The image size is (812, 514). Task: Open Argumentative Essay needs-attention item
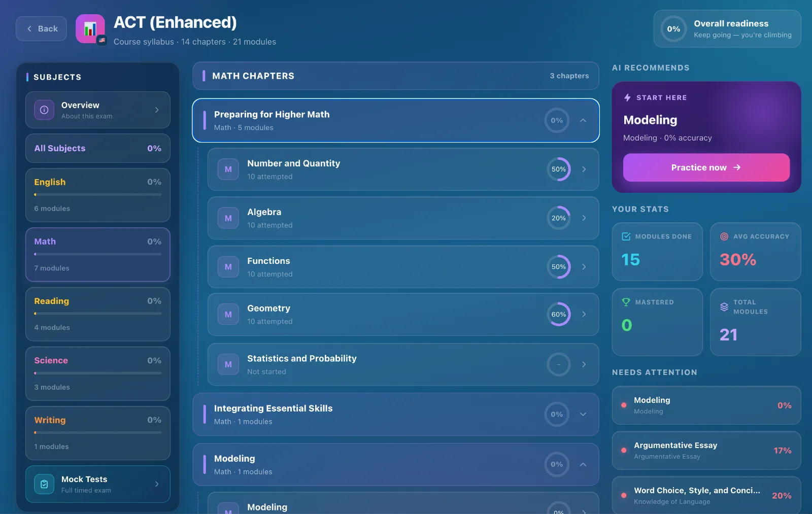pos(706,451)
